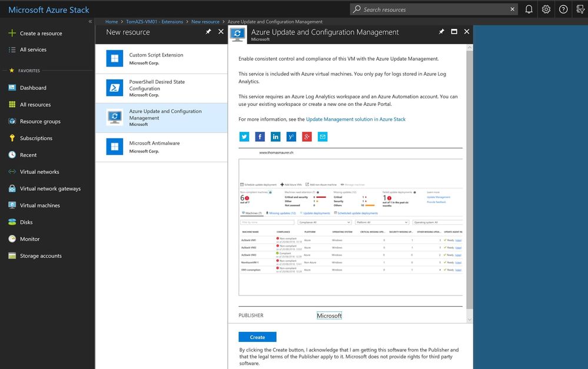Go to TomAZS-VM01 - Extensions breadcrumb
The image size is (588, 369).
point(154,22)
